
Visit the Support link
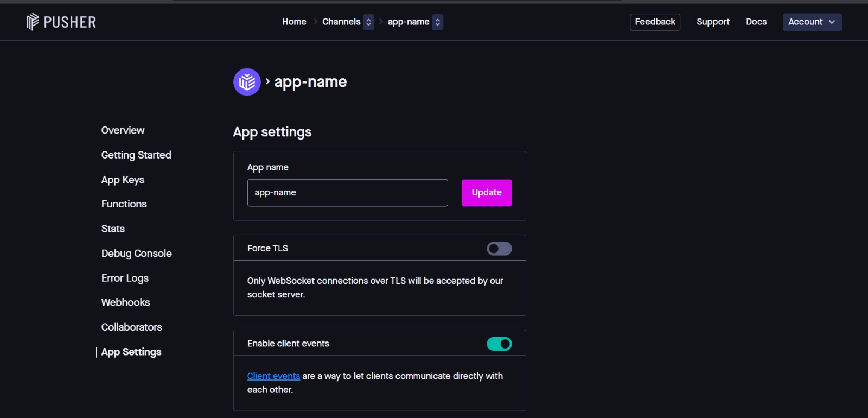(713, 22)
